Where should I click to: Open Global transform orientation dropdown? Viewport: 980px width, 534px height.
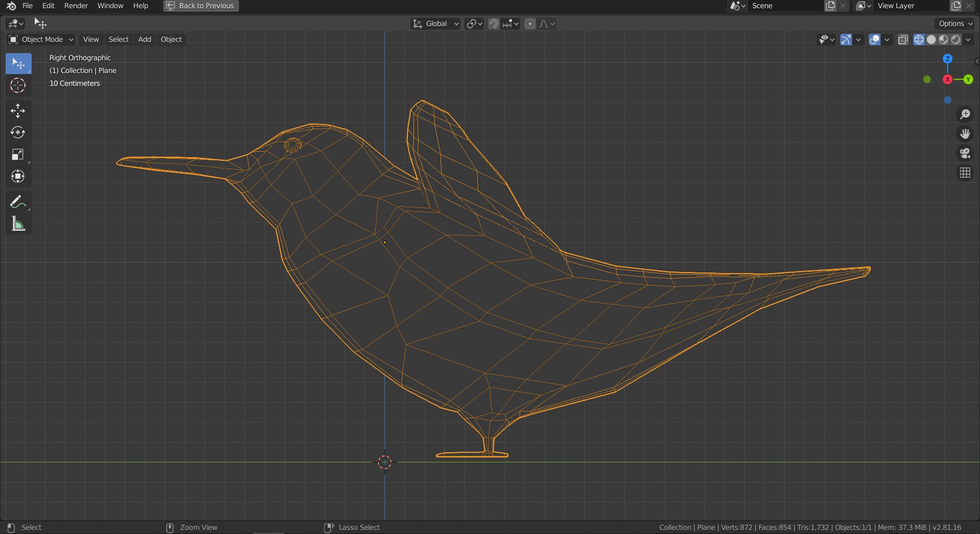[x=435, y=23]
